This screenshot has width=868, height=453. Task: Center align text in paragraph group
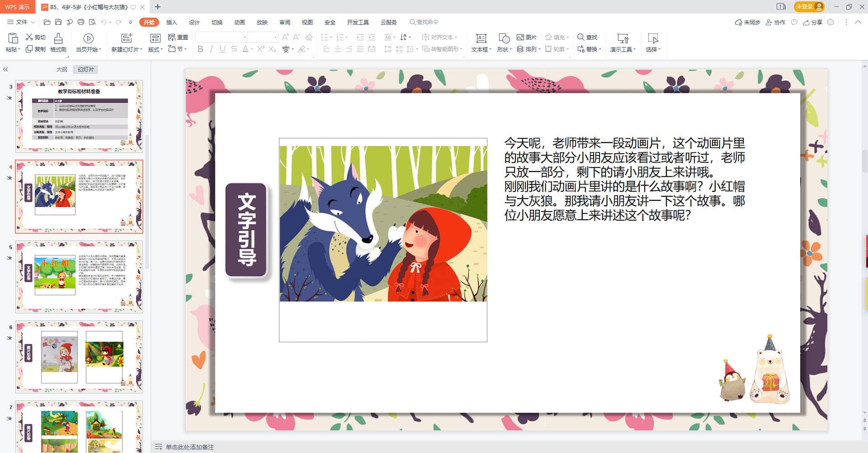tap(338, 49)
